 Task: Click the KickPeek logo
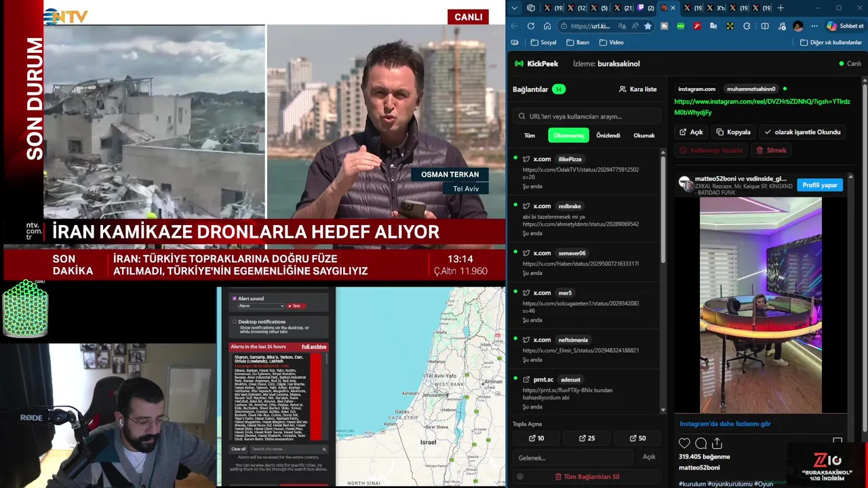(x=536, y=64)
